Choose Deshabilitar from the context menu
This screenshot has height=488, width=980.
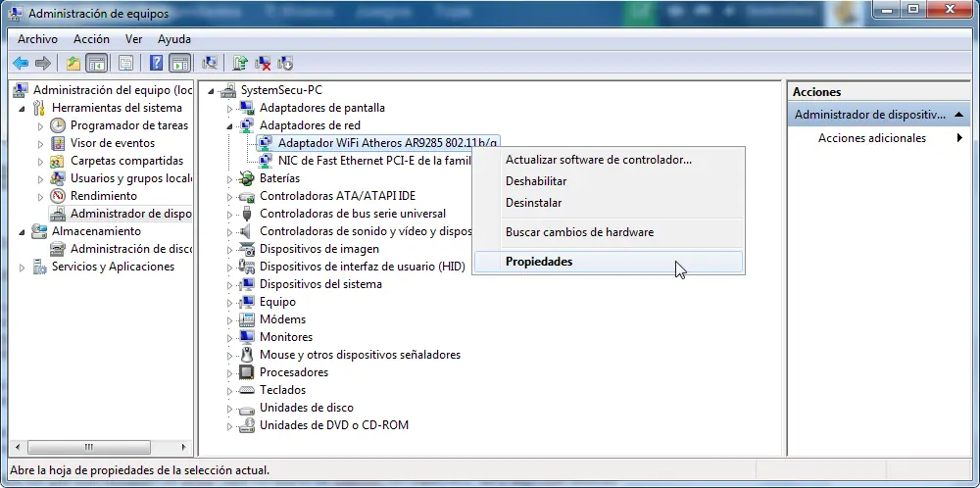[x=609, y=181]
